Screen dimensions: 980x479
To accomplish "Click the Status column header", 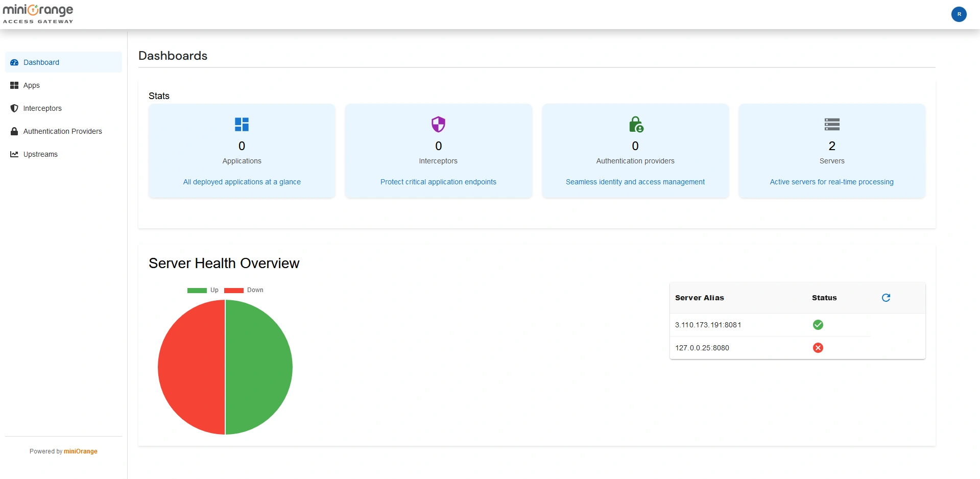I will [824, 298].
